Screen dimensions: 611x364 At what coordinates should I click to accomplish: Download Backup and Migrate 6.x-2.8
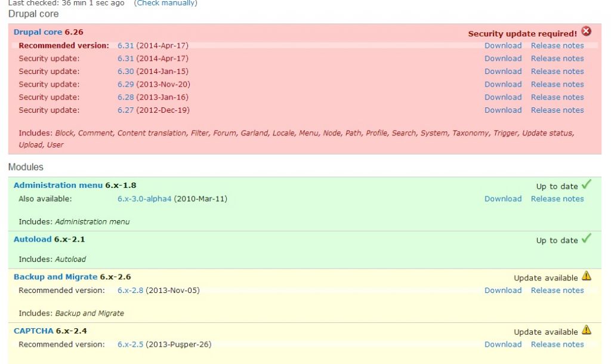[503, 290]
